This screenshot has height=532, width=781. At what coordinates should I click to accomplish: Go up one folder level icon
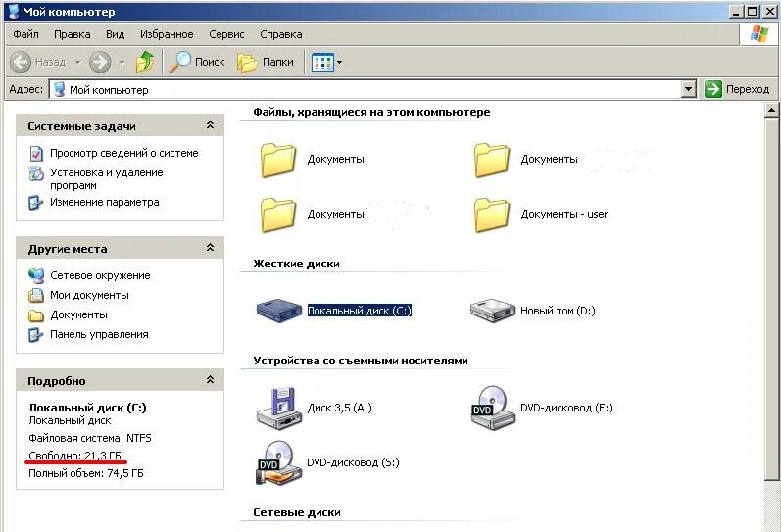(145, 62)
